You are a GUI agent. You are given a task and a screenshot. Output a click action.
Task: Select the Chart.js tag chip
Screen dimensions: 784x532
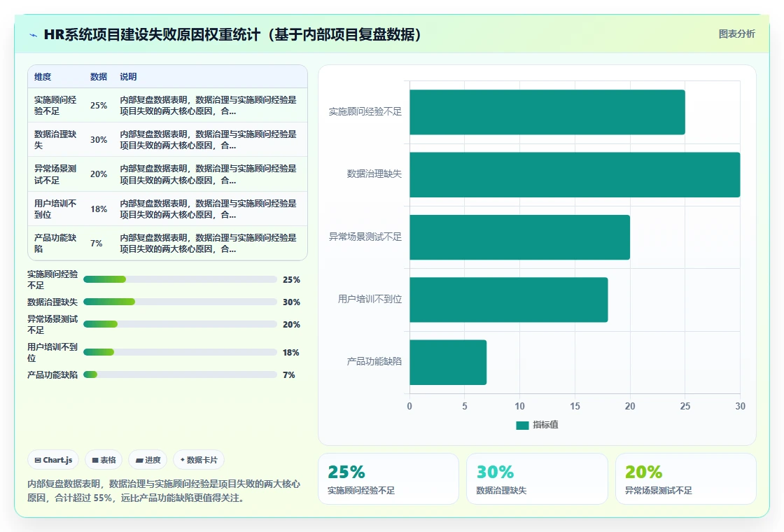(53, 460)
